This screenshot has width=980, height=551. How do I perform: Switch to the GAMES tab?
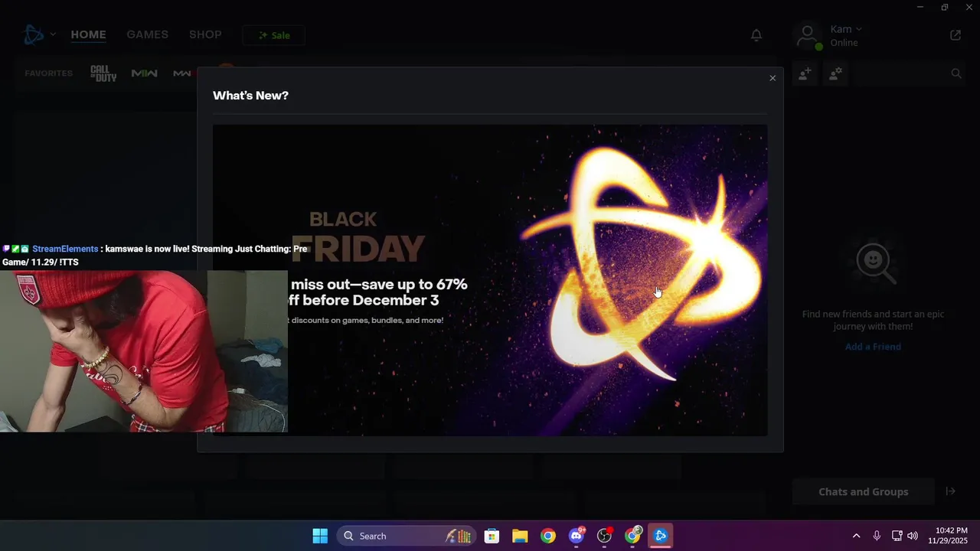point(147,34)
